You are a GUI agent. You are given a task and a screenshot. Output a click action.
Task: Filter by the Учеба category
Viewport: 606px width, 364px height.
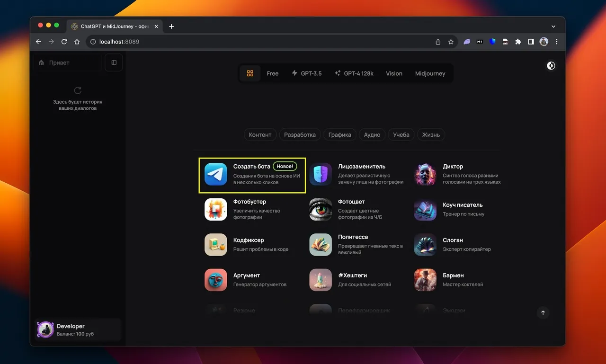(x=401, y=134)
